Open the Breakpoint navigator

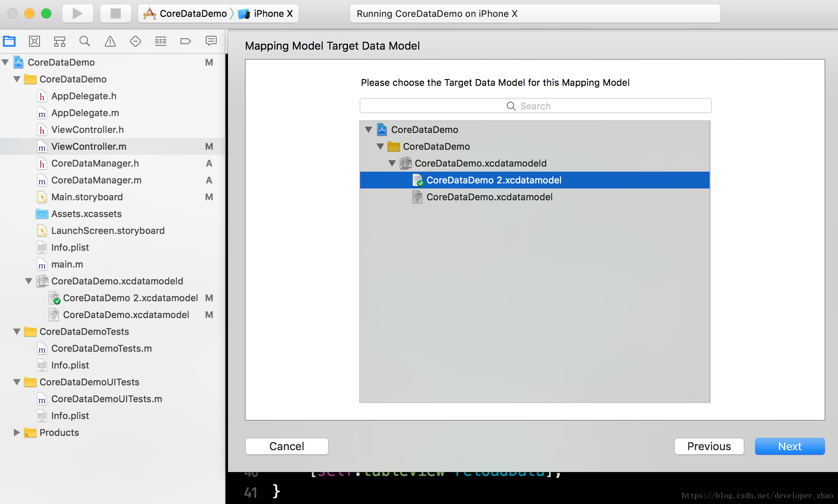click(x=186, y=41)
